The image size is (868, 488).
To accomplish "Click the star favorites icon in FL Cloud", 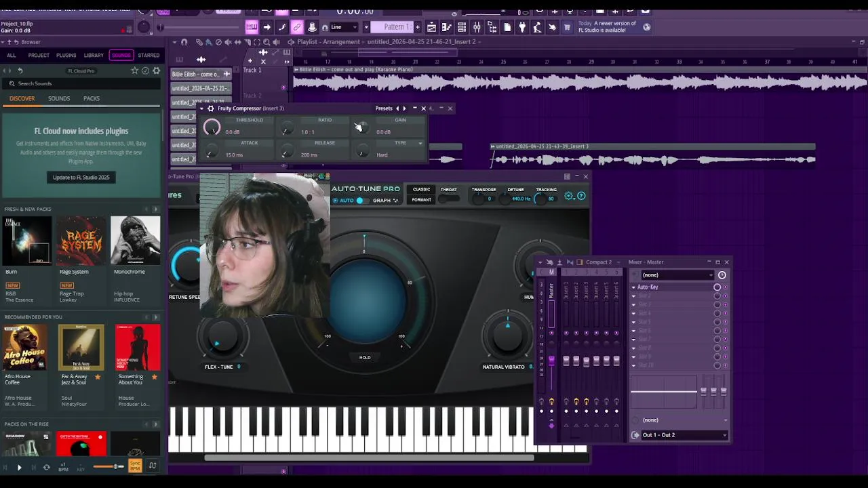I will coord(135,70).
